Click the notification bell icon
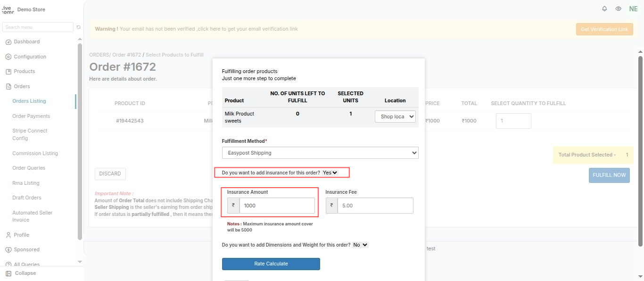 coord(604,9)
